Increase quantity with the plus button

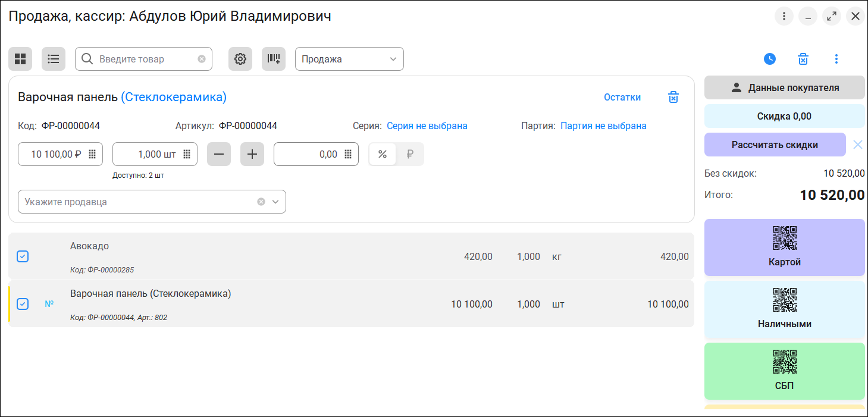[x=252, y=154]
